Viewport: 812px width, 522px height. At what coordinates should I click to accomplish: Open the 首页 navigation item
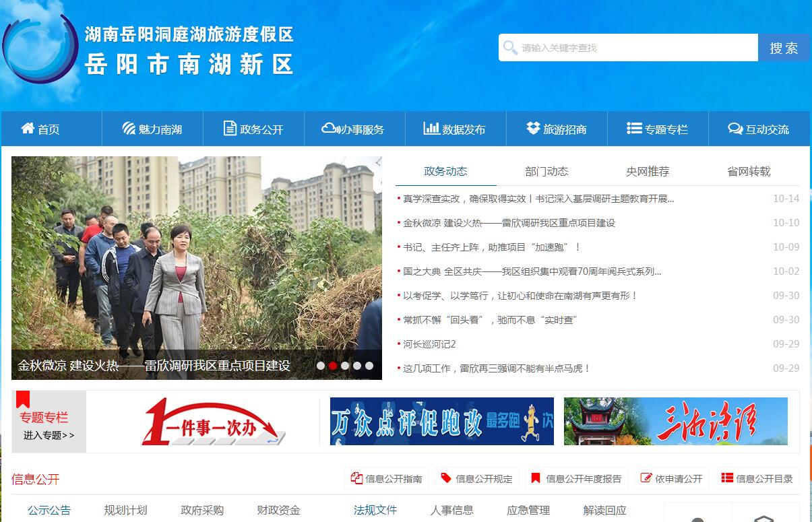pyautogui.click(x=51, y=129)
